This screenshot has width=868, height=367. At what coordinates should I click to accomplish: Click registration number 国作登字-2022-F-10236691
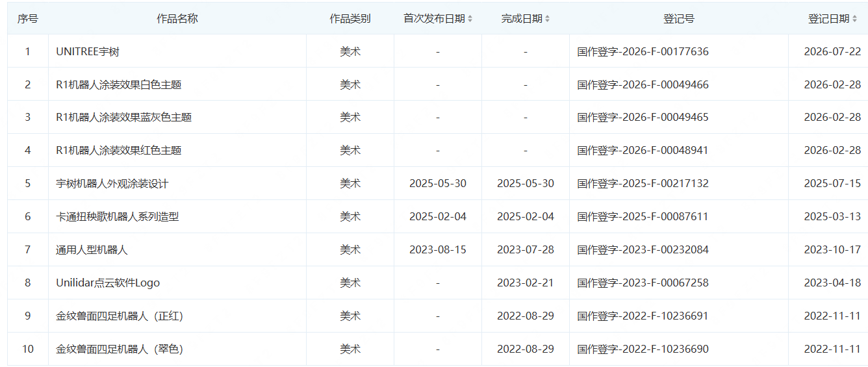pyautogui.click(x=643, y=316)
